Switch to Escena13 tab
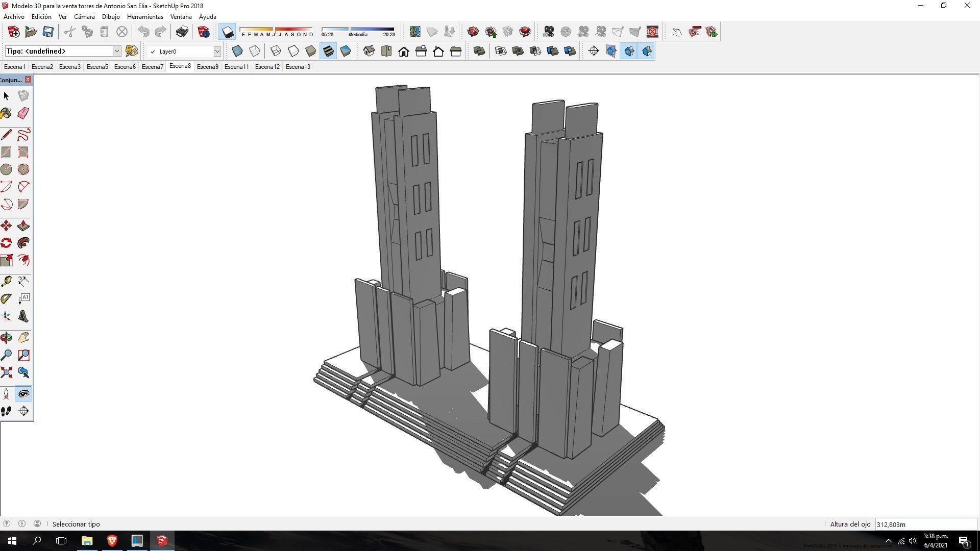The image size is (980, 551). click(x=298, y=67)
